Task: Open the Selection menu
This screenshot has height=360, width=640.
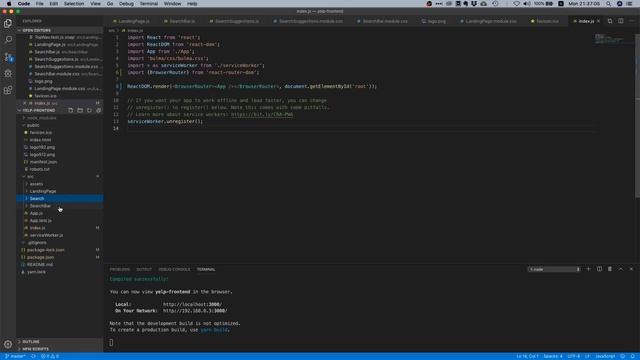Action: pos(74,4)
